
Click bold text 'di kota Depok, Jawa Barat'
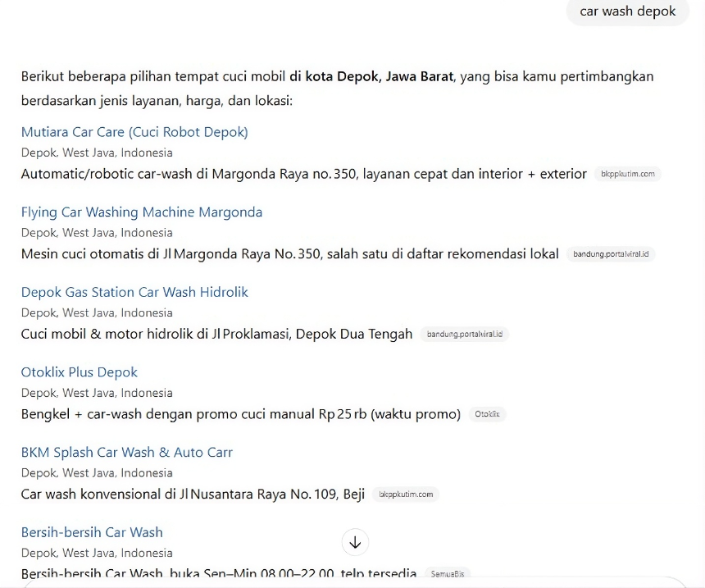tap(371, 77)
